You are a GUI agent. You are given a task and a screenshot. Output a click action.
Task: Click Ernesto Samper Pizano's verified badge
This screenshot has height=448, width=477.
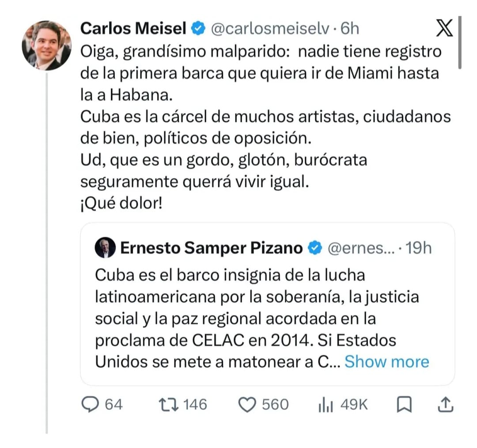(315, 248)
